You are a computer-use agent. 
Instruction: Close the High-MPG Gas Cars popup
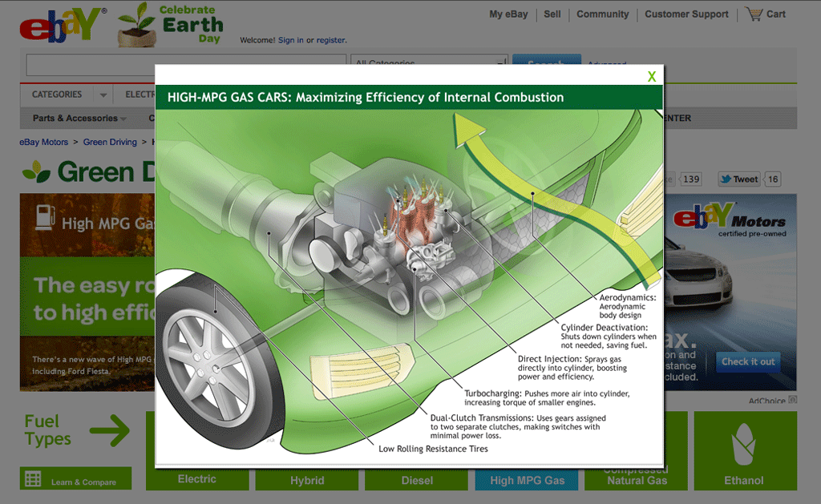pyautogui.click(x=652, y=77)
